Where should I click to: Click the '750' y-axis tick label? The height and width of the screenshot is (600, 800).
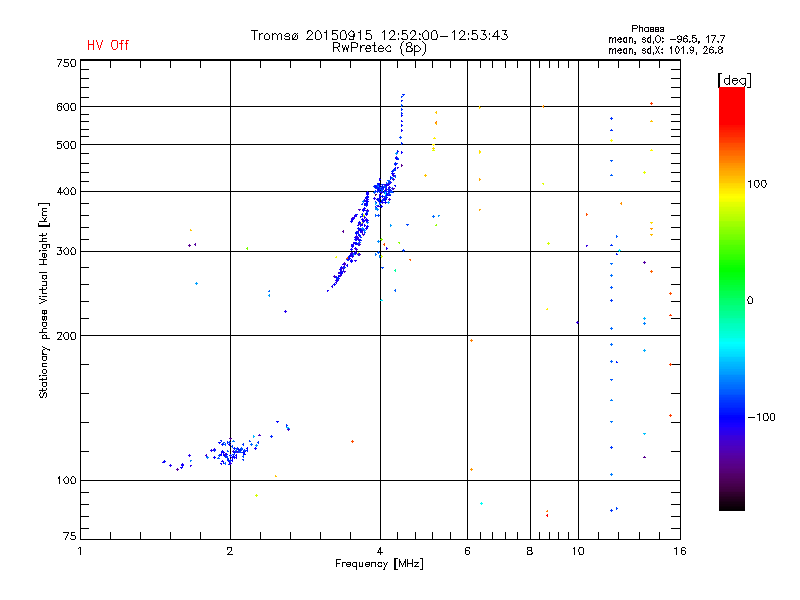[66, 63]
